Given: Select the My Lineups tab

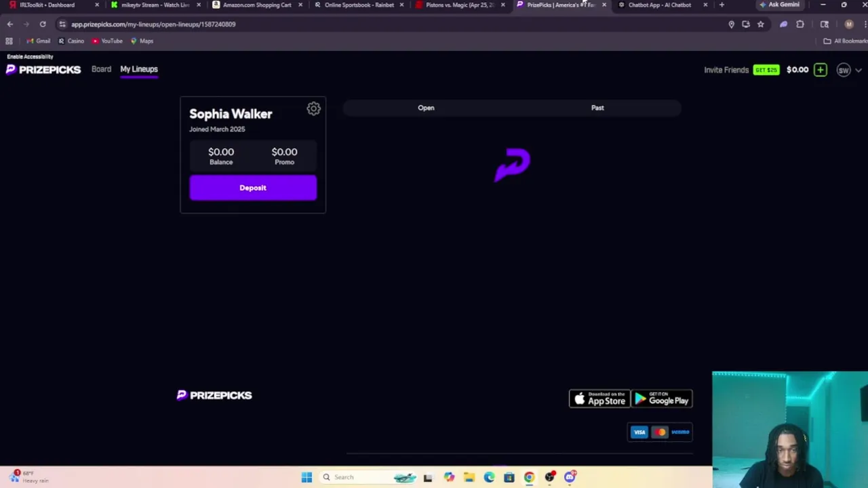Looking at the screenshot, I should (x=139, y=69).
